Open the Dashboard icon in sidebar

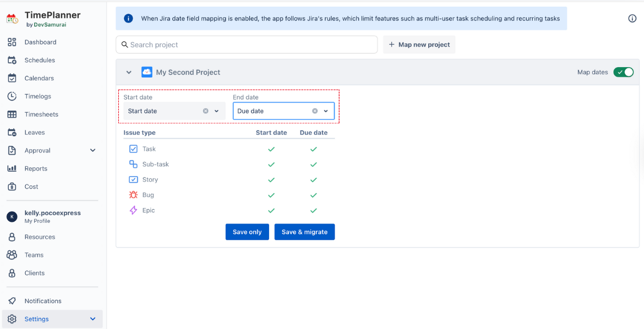click(12, 42)
